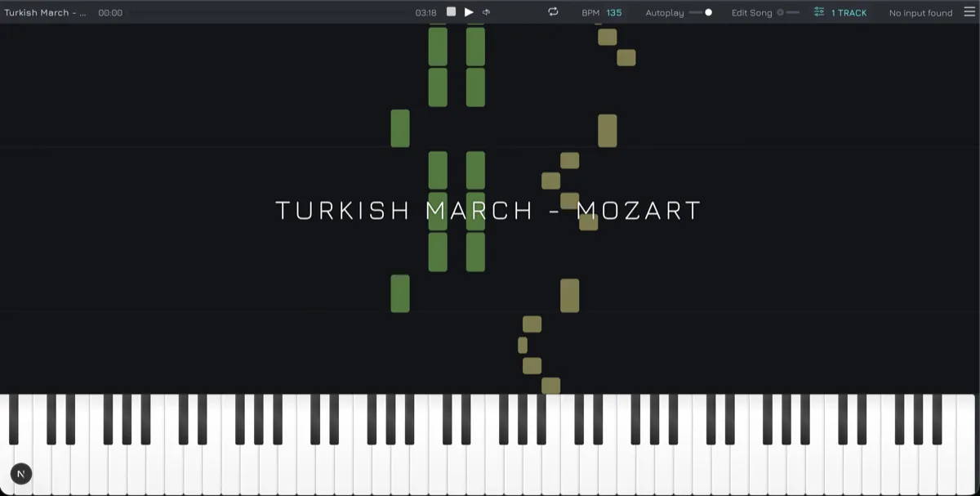The image size is (980, 496).
Task: Click the 00:00 elapsed time
Action: point(110,12)
